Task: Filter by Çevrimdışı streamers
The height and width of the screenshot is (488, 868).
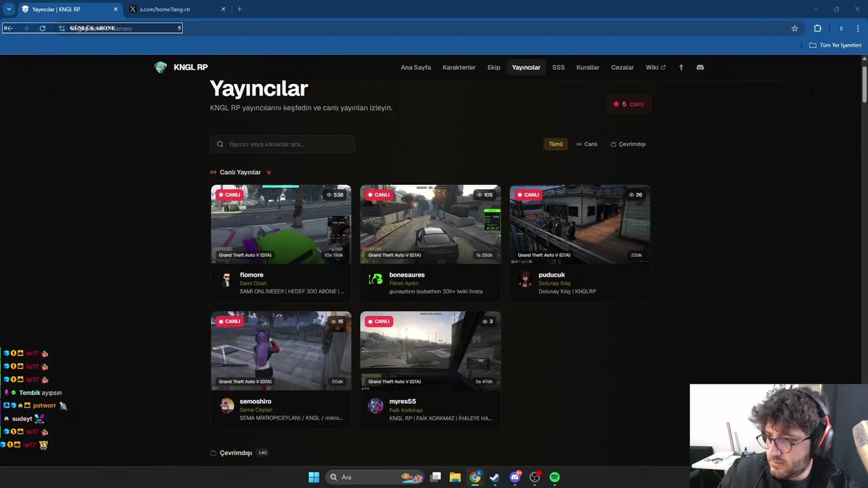Action: (x=628, y=144)
